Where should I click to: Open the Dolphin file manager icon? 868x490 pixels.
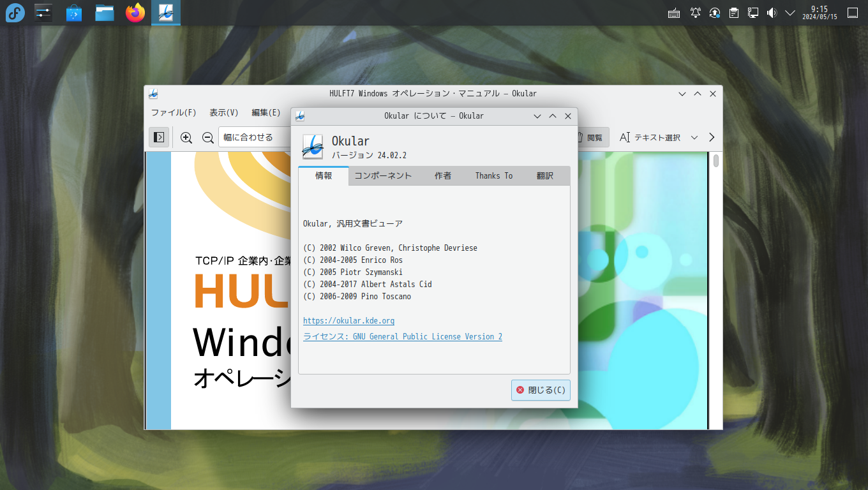point(105,13)
